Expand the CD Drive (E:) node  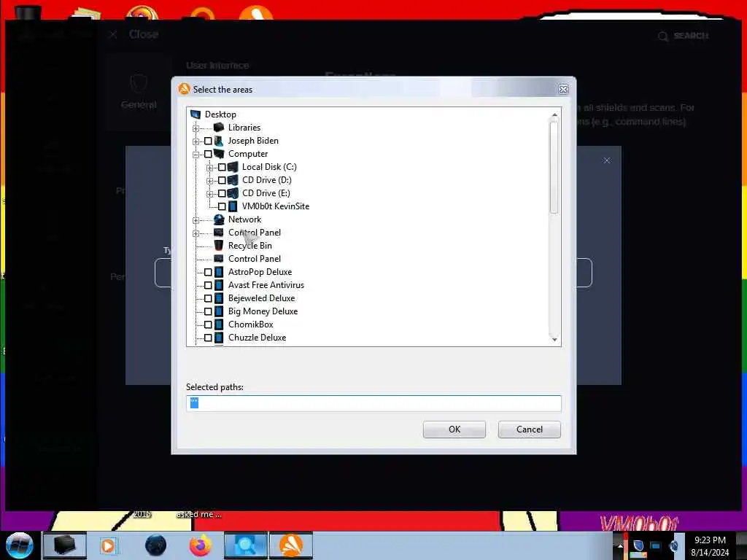[209, 194]
